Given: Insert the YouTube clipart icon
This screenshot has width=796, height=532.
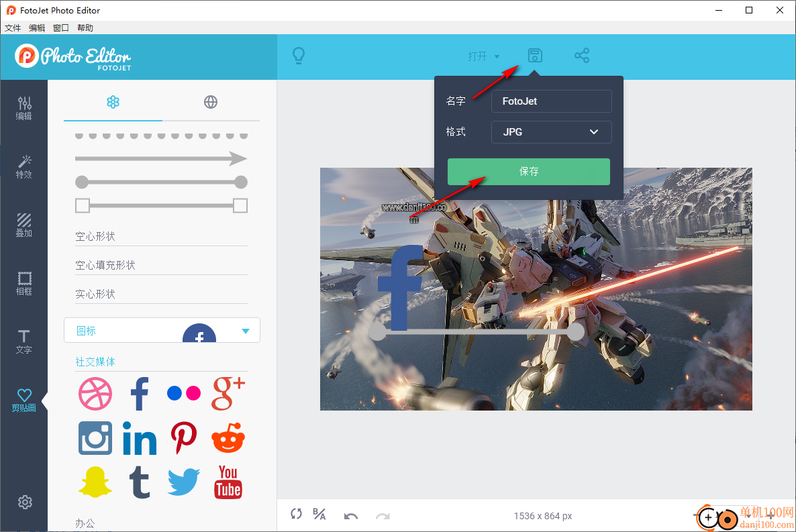Looking at the screenshot, I should click(228, 482).
